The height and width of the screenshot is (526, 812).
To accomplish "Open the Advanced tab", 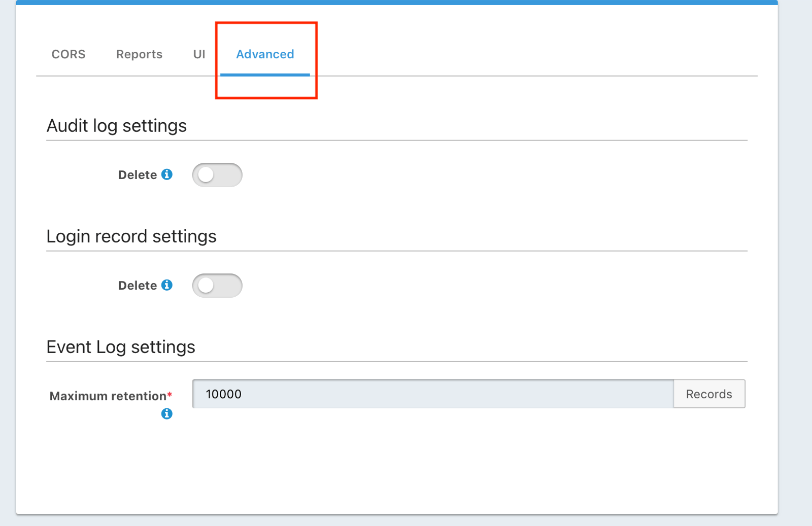I will [265, 54].
